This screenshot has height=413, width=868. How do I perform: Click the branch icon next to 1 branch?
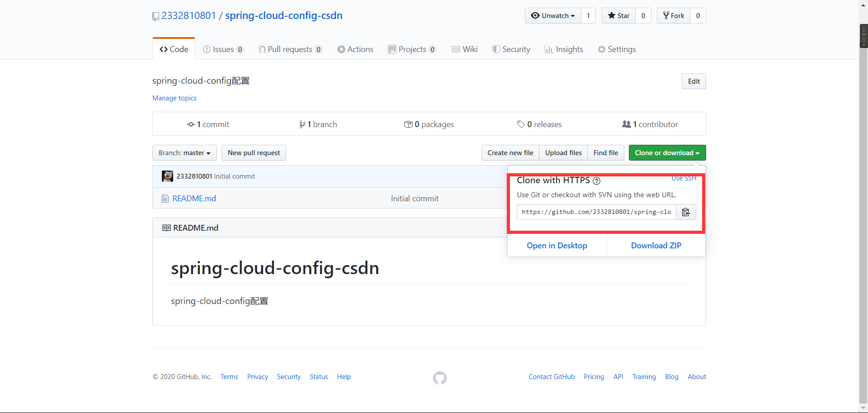coord(302,124)
